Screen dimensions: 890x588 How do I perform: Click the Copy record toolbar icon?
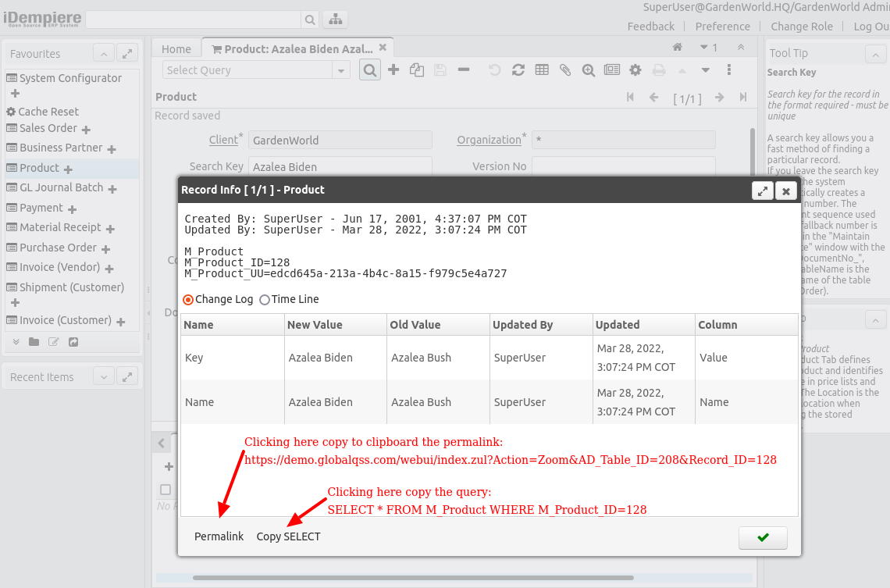(x=417, y=70)
